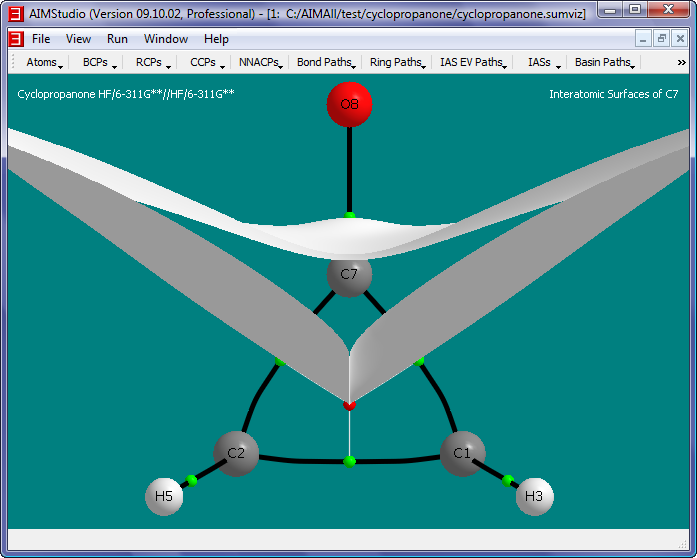Click the H5 hydrogen atom
This screenshot has width=697, height=558.
164,496
